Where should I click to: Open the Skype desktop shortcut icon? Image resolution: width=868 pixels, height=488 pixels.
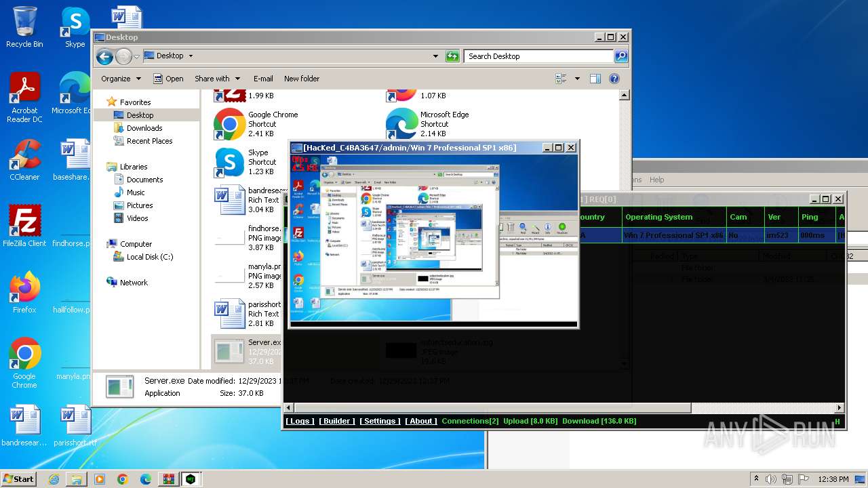75,27
